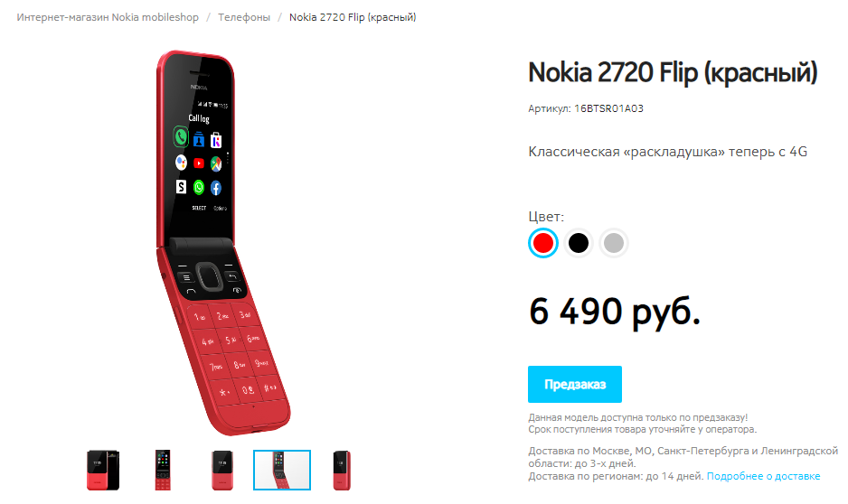848x504 pixels.
Task: Select the highlighted angled flip thumbnail
Action: pos(282,470)
